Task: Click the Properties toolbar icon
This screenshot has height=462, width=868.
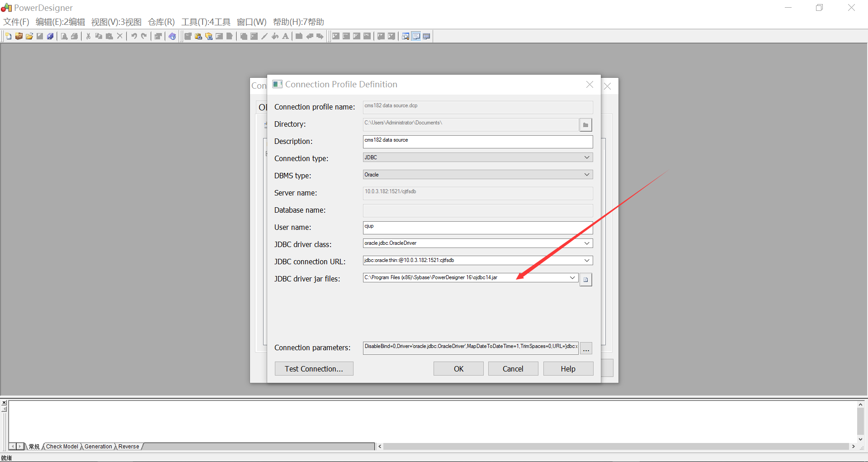Action: pyautogui.click(x=158, y=36)
